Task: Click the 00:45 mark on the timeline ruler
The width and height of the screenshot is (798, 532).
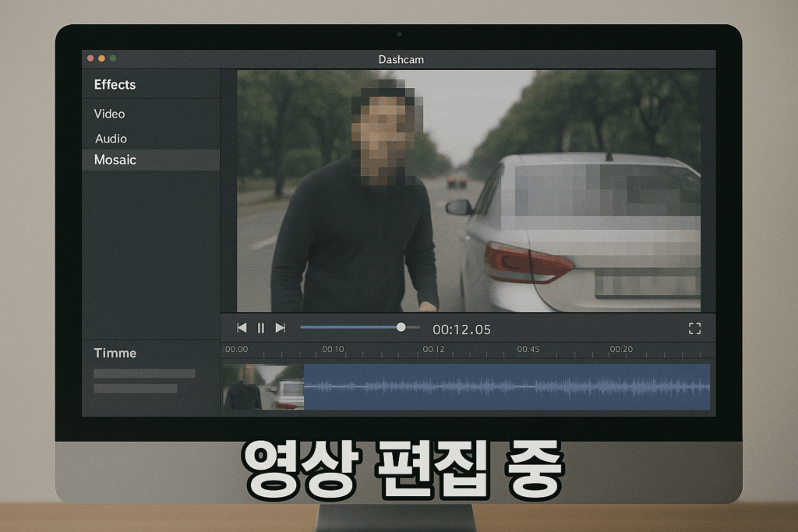Action: (529, 351)
